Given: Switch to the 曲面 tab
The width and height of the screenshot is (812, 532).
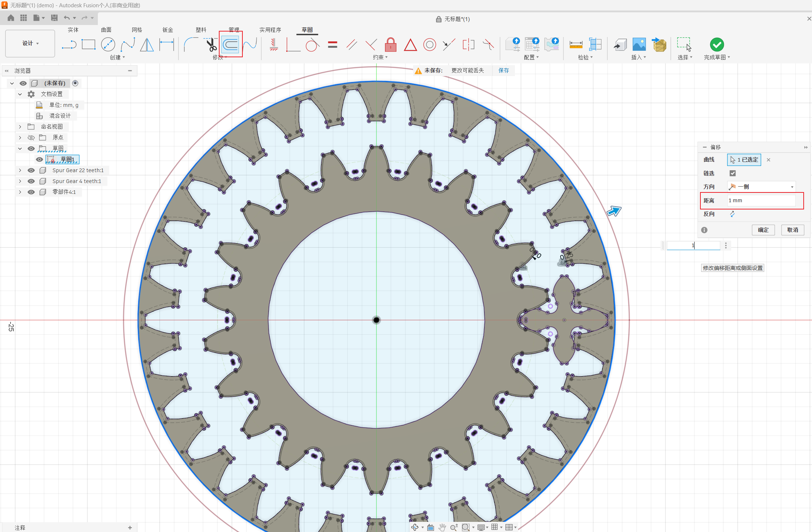Looking at the screenshot, I should click(106, 30).
